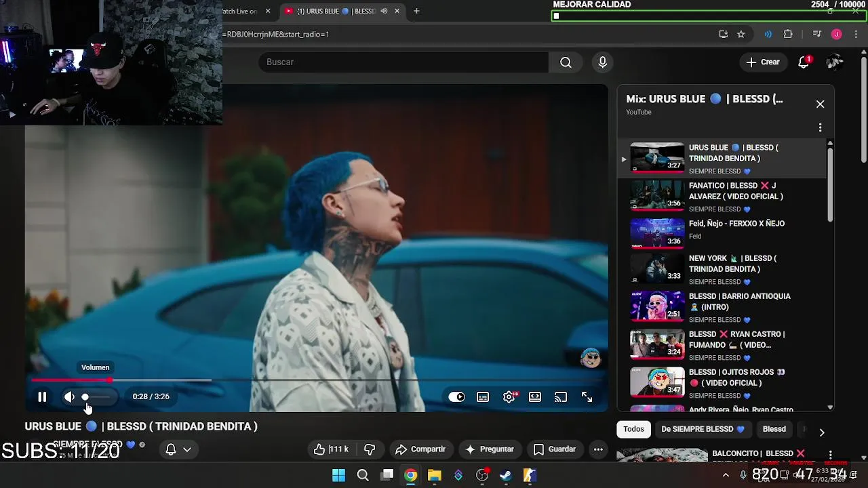Open browser extensions puzzle icon
Viewport: 868px width, 488px height.
click(x=788, y=34)
